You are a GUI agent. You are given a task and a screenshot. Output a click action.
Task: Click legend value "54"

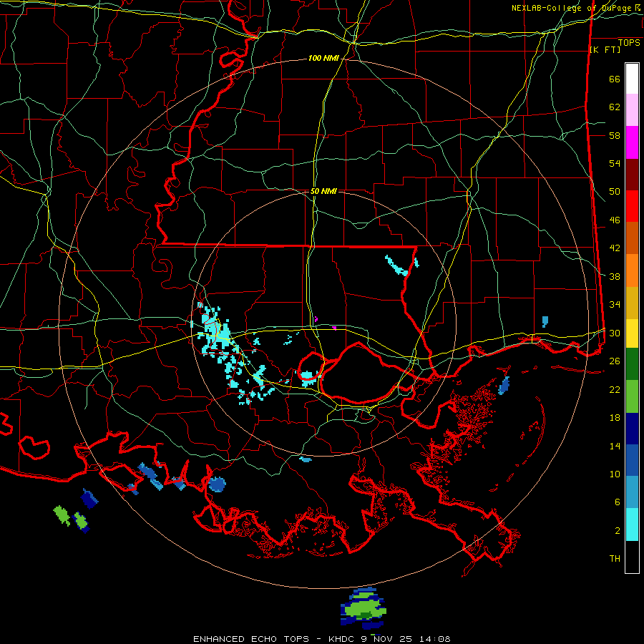pyautogui.click(x=615, y=163)
